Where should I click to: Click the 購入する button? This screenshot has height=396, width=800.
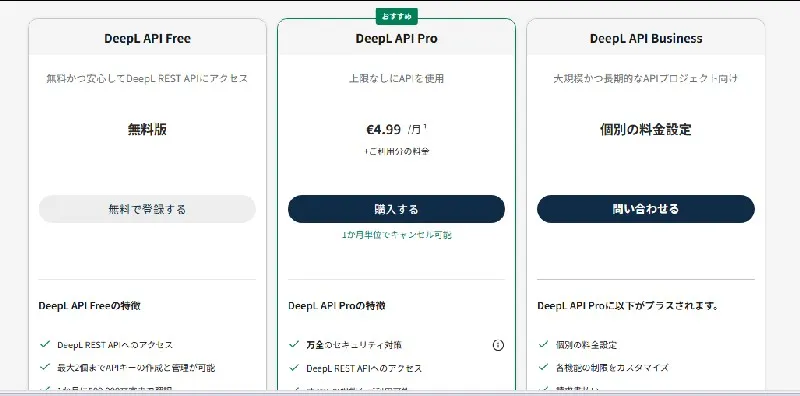click(x=396, y=209)
